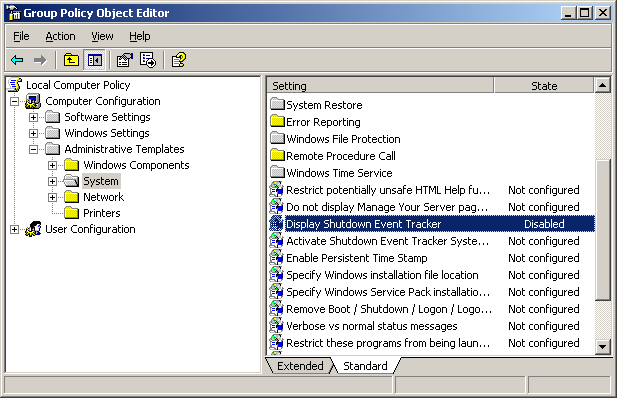The width and height of the screenshot is (617, 398).
Task: Click the Error Reporting folder icon
Action: [277, 121]
